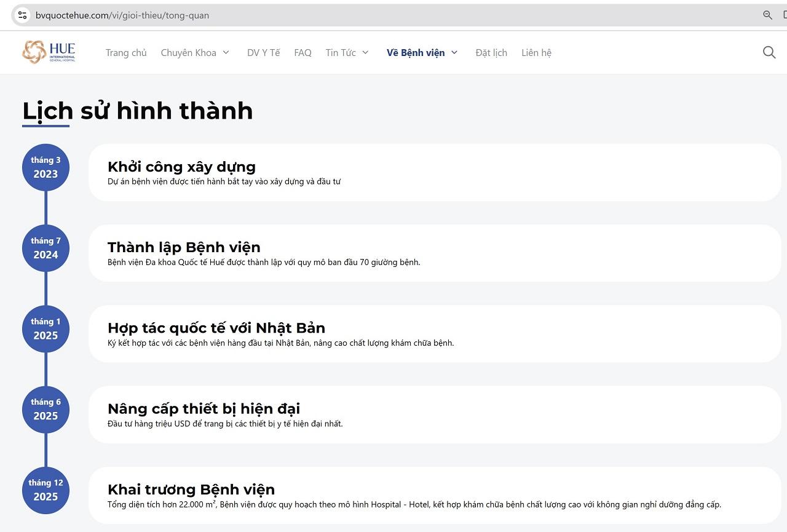Select the tháng 6 2025 timeline marker

(45, 409)
